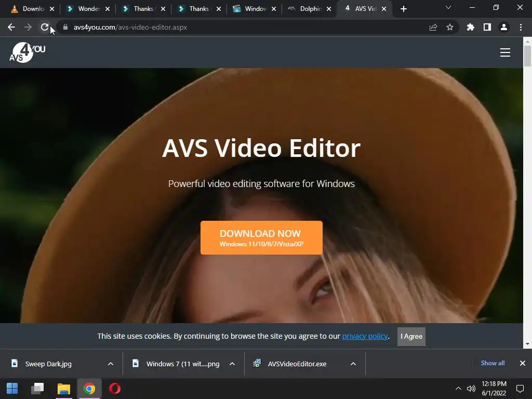
Task: Show hidden system tray icons
Action: click(x=458, y=389)
